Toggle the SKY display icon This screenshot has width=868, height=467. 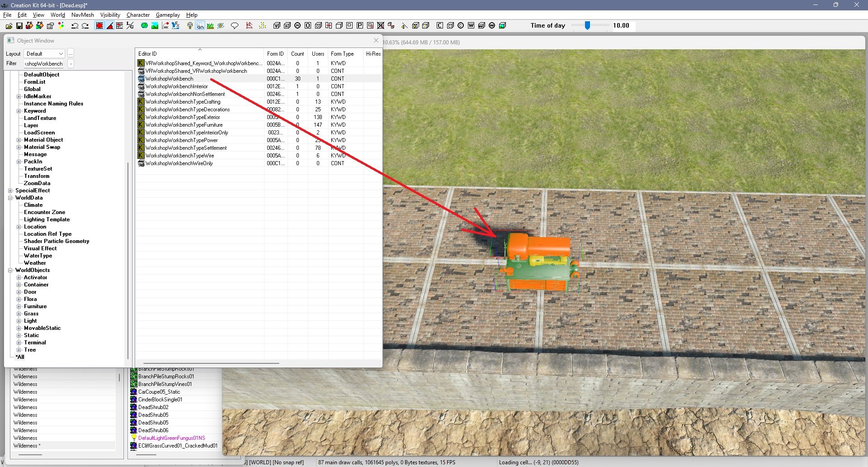coord(200,26)
